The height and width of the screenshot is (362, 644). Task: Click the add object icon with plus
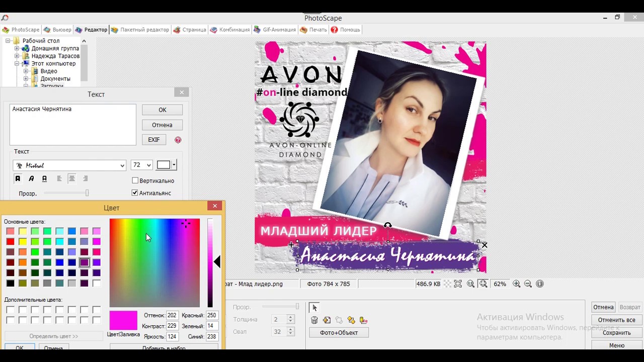[327, 320]
